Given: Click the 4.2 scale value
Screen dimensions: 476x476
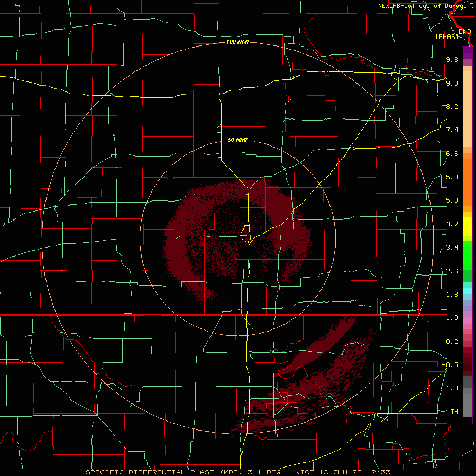Looking at the screenshot, I should tap(452, 224).
